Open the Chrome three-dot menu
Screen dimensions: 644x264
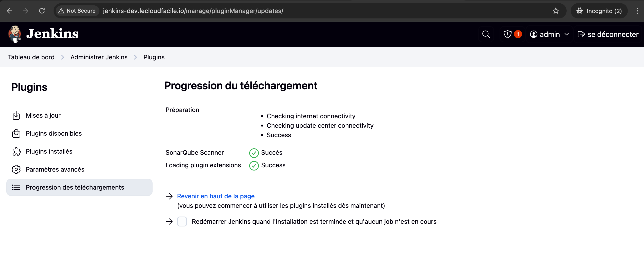pyautogui.click(x=637, y=11)
